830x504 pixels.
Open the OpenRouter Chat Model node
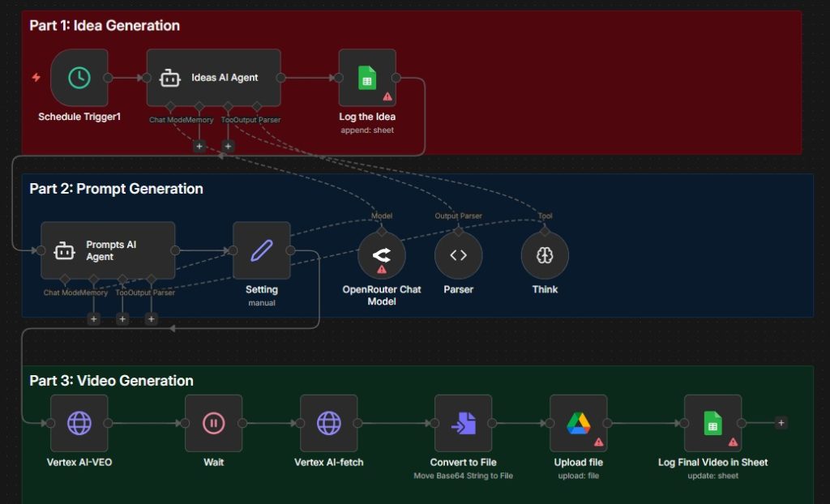[382, 255]
